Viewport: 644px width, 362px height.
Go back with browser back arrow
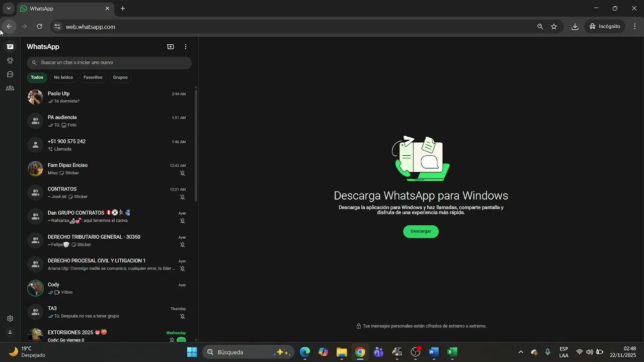tap(9, 27)
